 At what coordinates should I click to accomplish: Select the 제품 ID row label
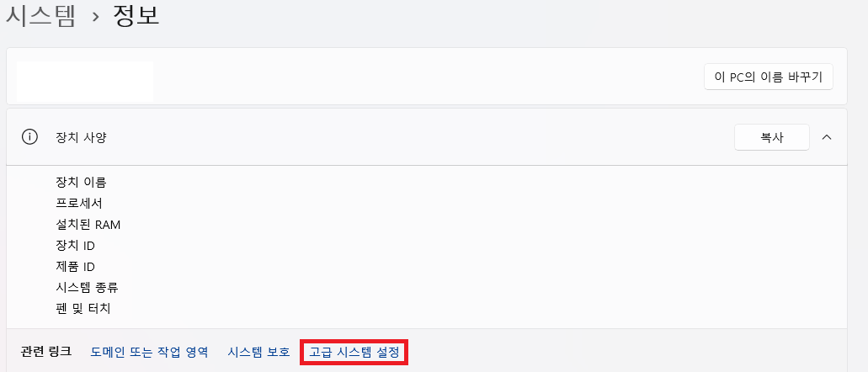75,266
